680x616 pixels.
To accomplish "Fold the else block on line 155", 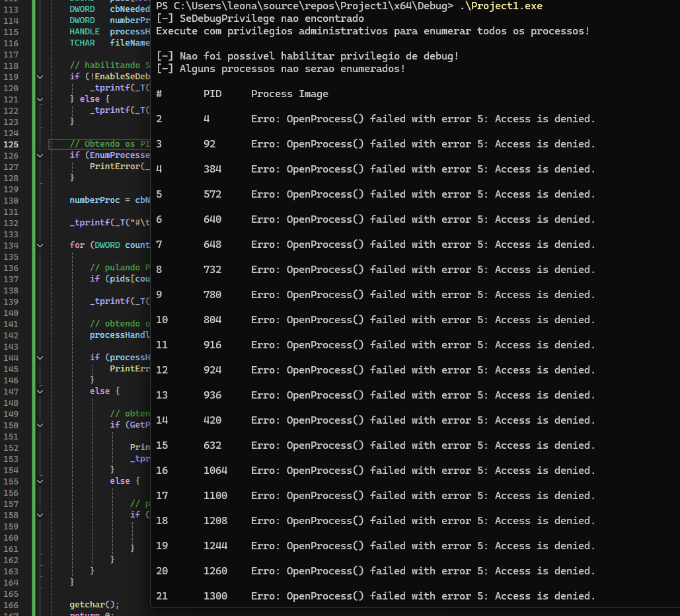I will (40, 481).
